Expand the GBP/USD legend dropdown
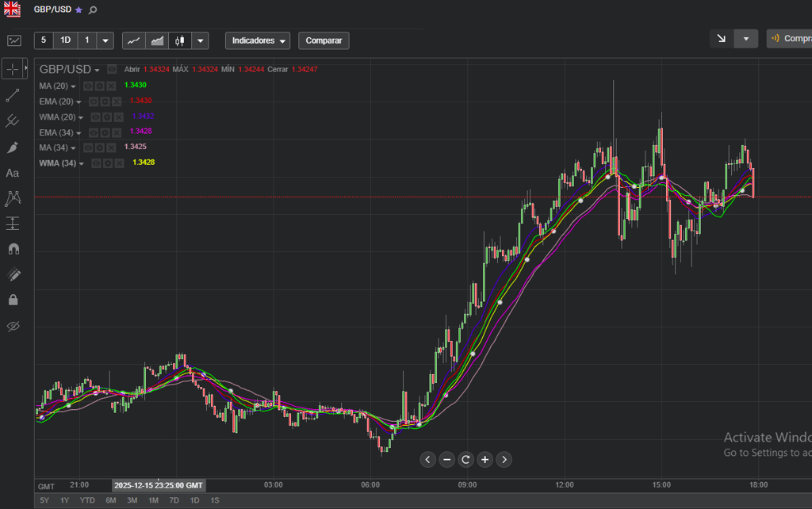The height and width of the screenshot is (509, 812). tap(97, 70)
